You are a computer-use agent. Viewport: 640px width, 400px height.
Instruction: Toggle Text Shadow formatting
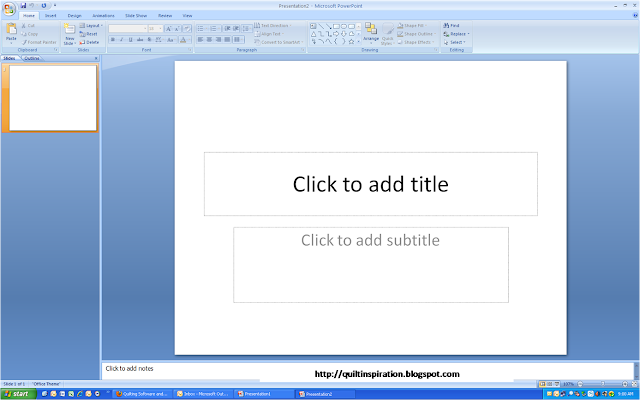click(149, 40)
